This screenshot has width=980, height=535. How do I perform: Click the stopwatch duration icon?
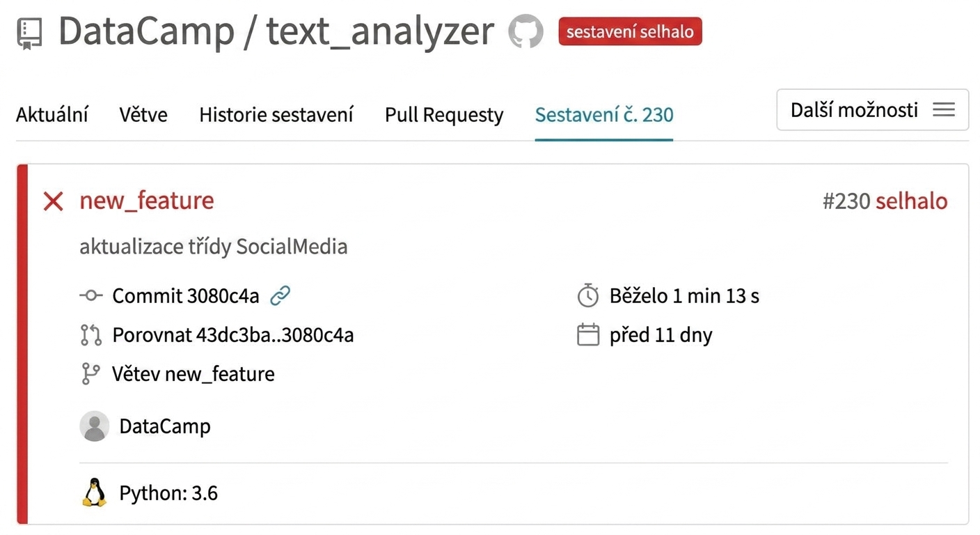(588, 295)
